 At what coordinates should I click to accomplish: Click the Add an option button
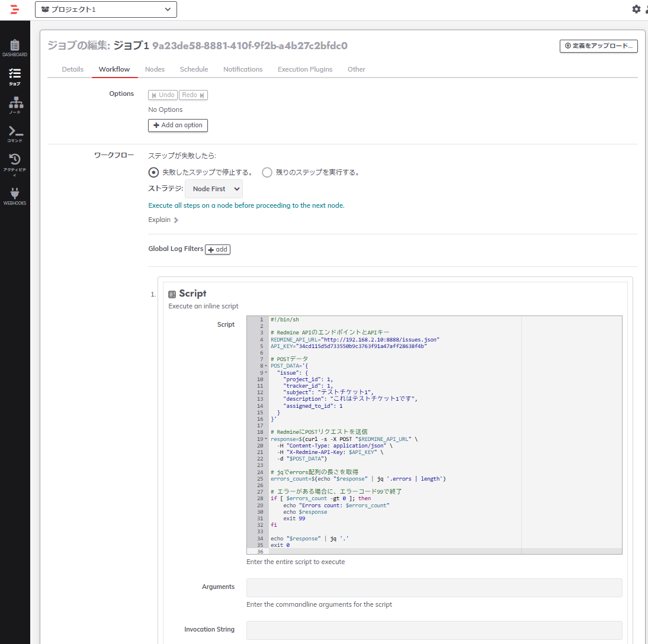point(178,125)
